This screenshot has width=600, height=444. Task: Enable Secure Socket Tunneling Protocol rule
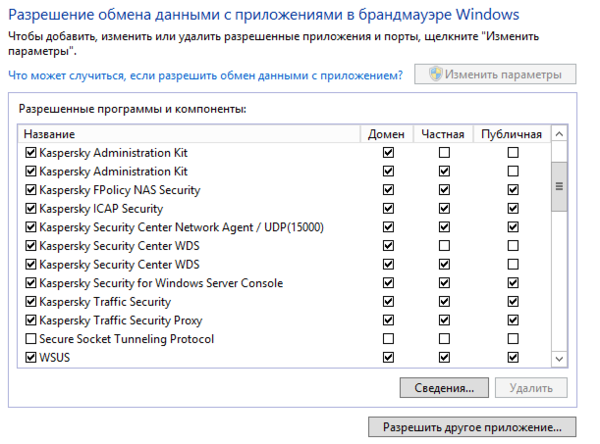tap(30, 339)
